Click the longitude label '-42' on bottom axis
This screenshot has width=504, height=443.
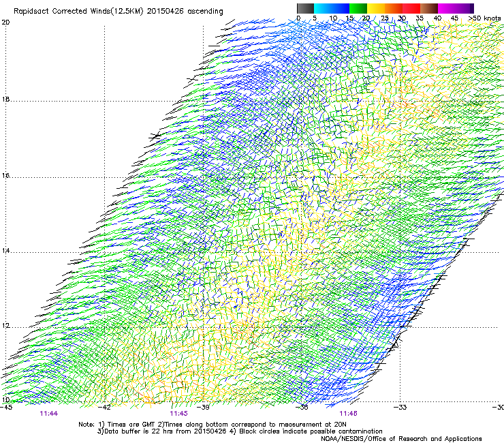click(105, 408)
